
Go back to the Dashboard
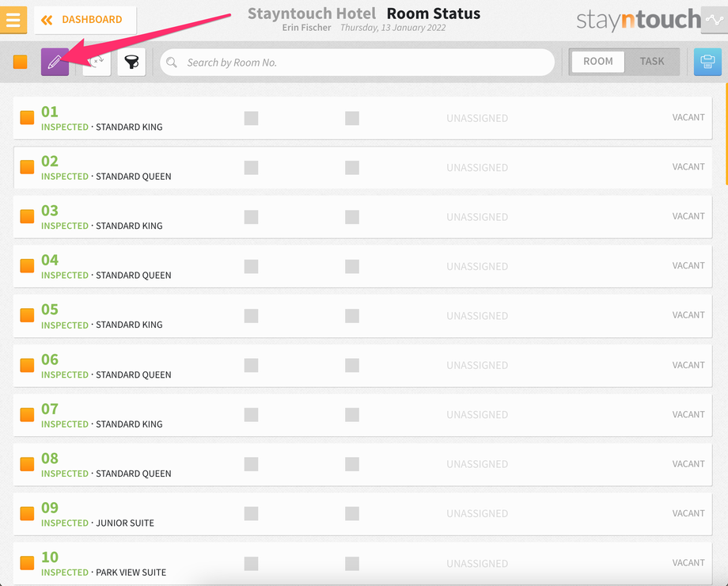click(x=85, y=20)
